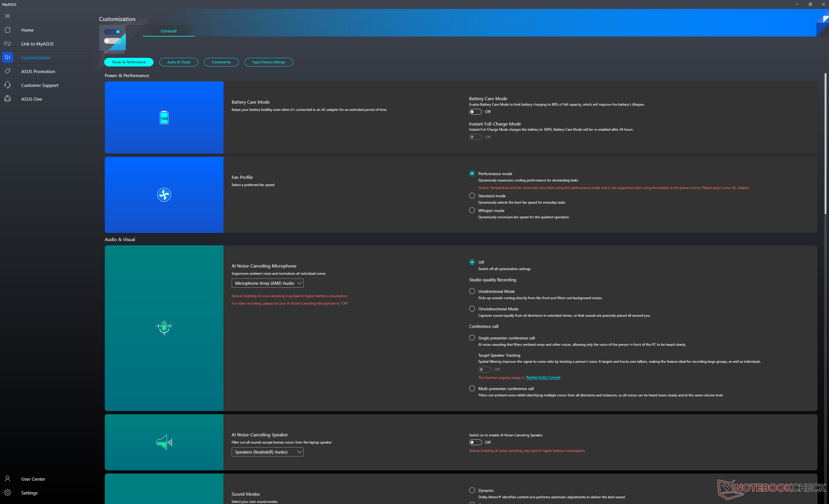
Task: Click the ASUS One icon
Action: [7, 99]
